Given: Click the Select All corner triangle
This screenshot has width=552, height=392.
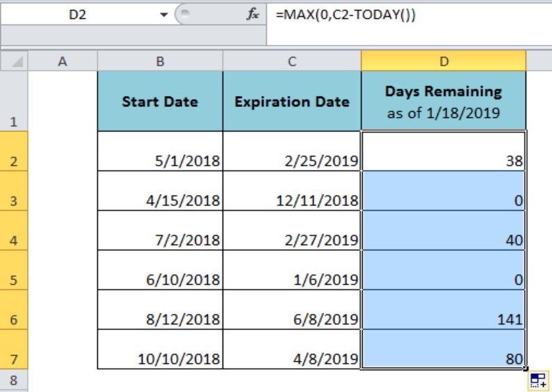Looking at the screenshot, I should [14, 61].
